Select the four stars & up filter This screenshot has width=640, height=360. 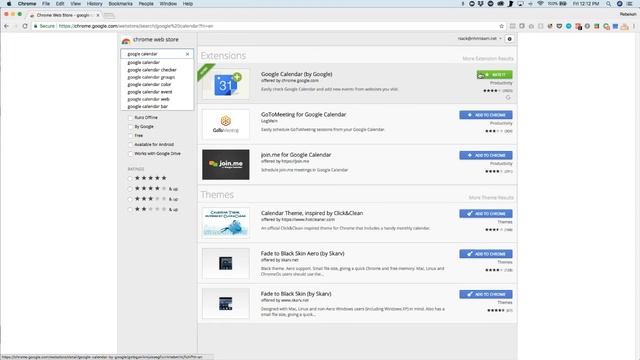(130, 189)
